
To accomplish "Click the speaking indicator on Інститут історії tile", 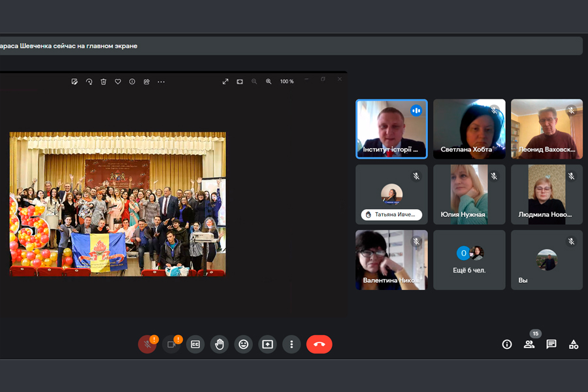I will (416, 110).
